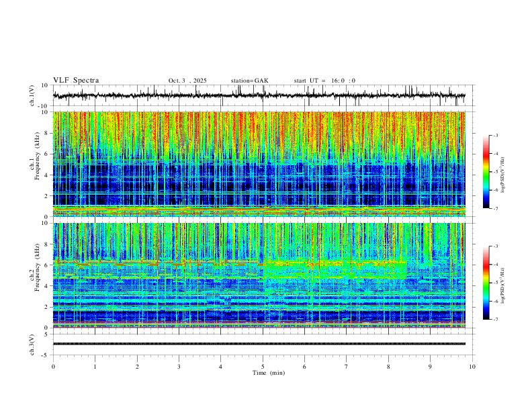Click the "-5" label on the ch.2 color bar

[x=495, y=283]
